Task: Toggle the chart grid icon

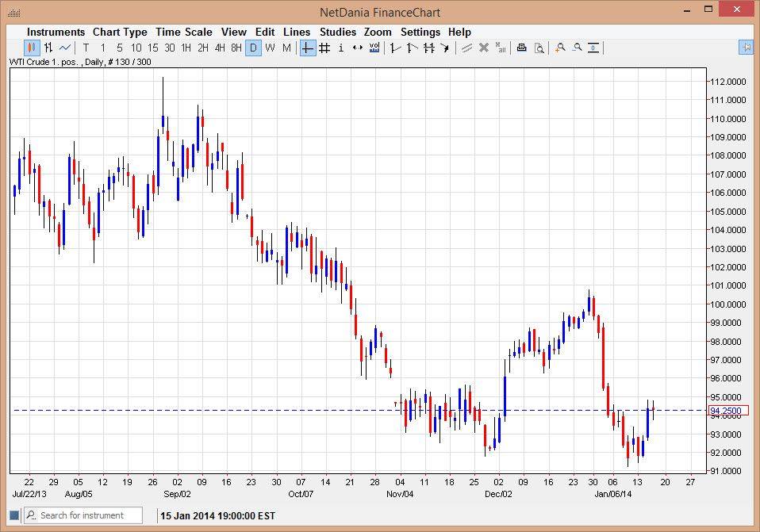Action: click(324, 48)
